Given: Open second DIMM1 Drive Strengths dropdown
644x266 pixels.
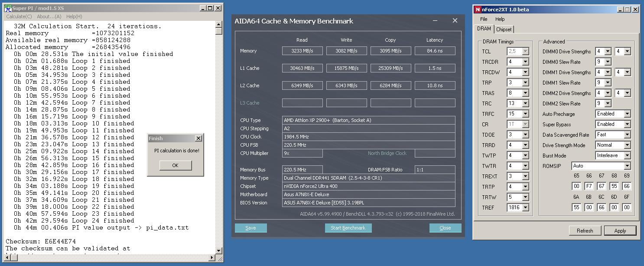Looking at the screenshot, I should pyautogui.click(x=627, y=72).
